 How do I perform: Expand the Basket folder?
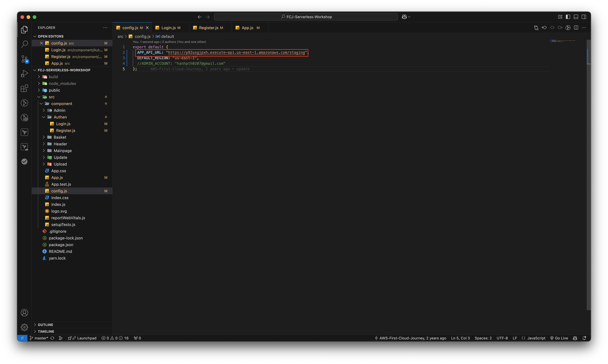click(44, 137)
